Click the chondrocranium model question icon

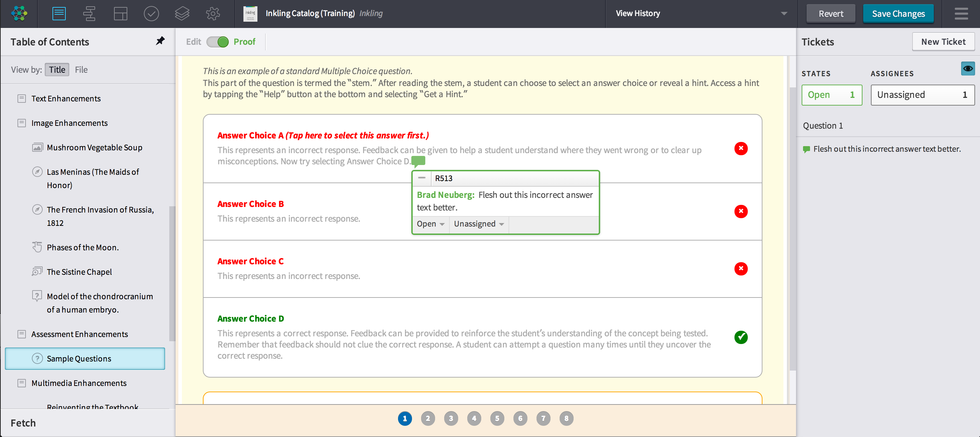pyautogui.click(x=37, y=296)
